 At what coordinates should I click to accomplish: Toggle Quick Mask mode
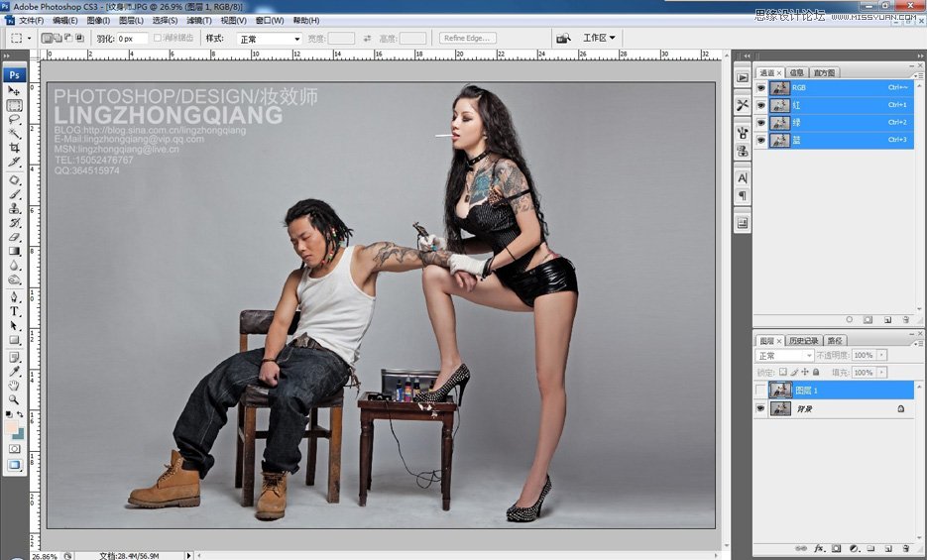click(14, 449)
